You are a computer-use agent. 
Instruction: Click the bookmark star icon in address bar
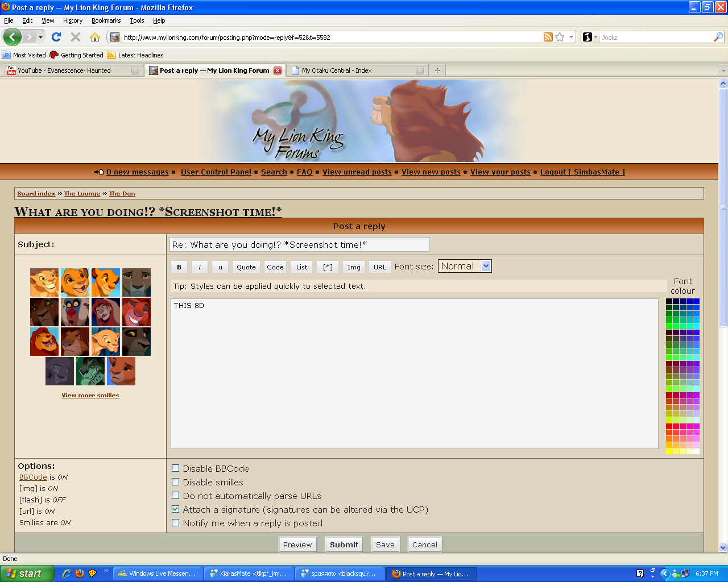tap(560, 37)
